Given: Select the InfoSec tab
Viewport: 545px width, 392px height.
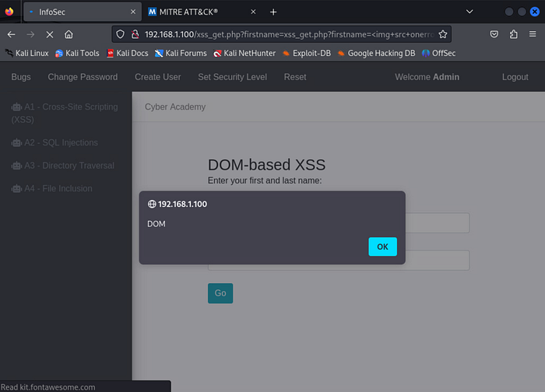Looking at the screenshot, I should pyautogui.click(x=83, y=12).
